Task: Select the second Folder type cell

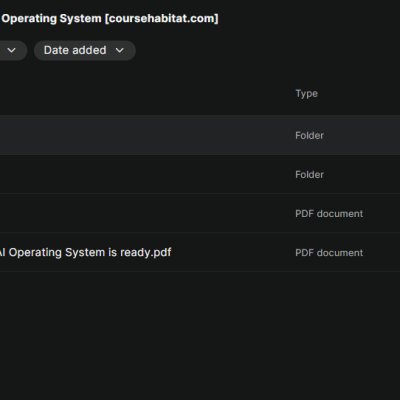Action: coord(309,174)
